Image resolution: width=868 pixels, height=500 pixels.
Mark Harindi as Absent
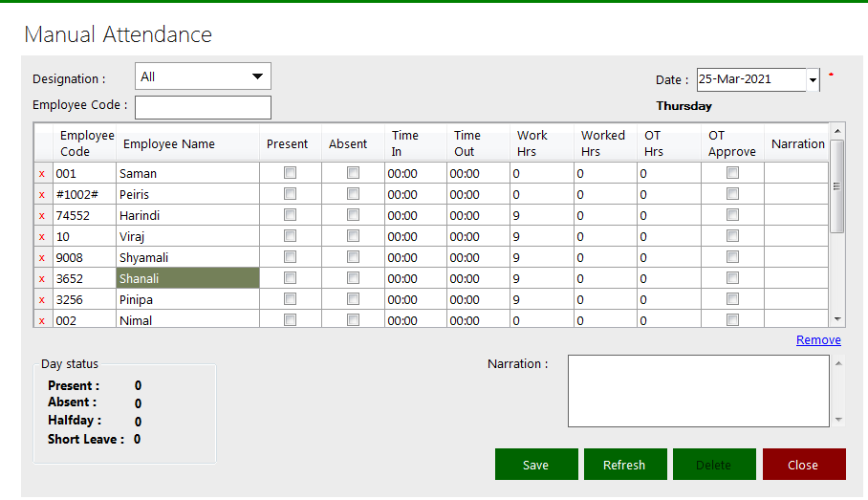point(353,215)
